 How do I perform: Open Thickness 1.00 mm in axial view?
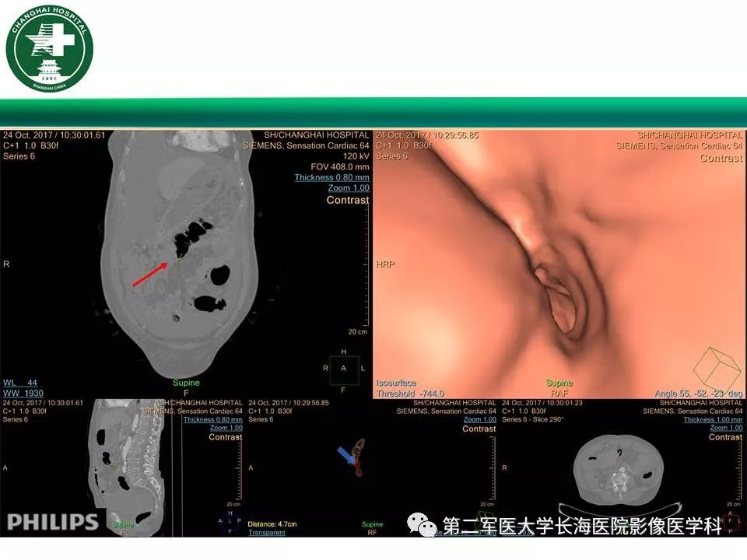tap(713, 419)
